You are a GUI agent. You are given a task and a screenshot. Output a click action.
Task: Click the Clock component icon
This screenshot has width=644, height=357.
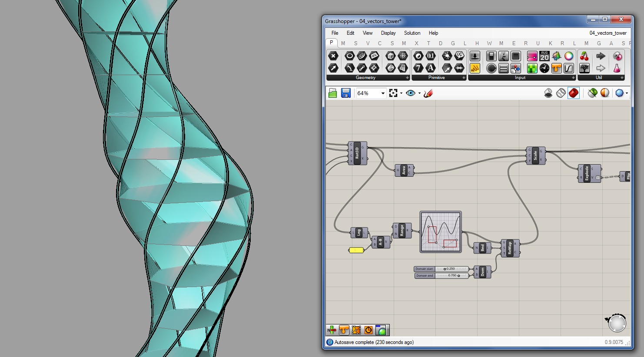[544, 68]
